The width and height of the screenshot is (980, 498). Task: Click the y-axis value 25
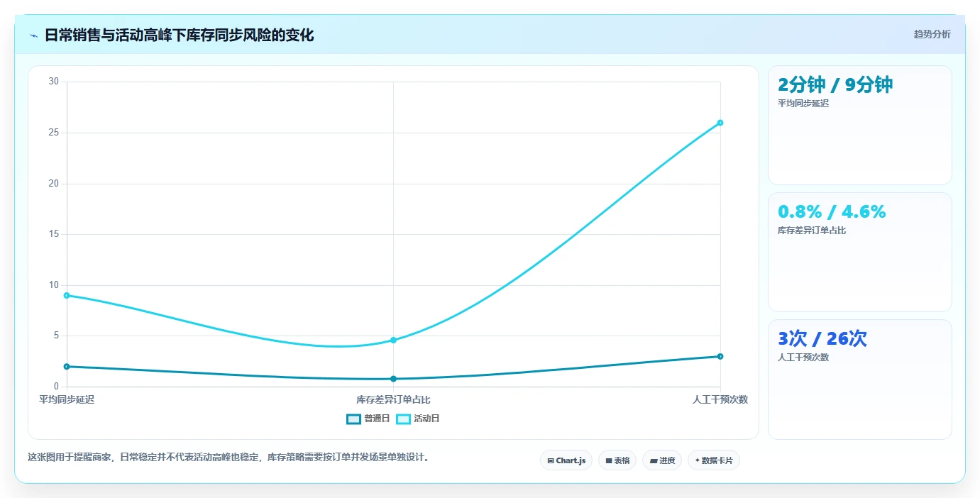(x=54, y=133)
